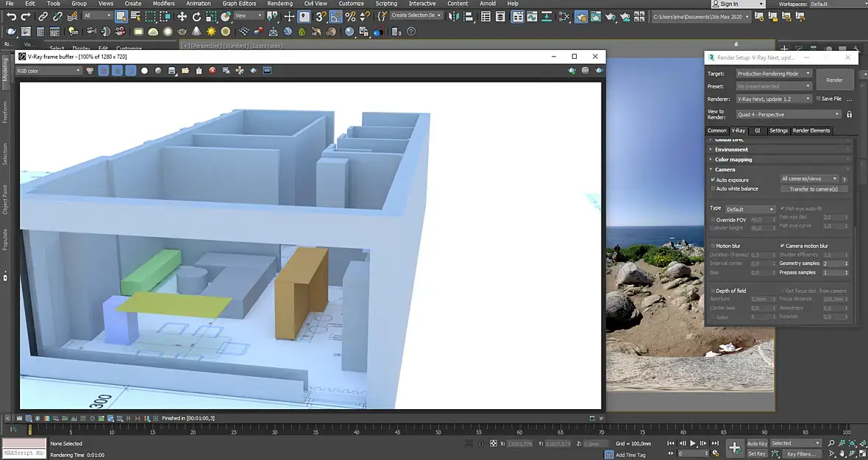Open the Target Production Rendering Mode dropdown

pos(773,74)
